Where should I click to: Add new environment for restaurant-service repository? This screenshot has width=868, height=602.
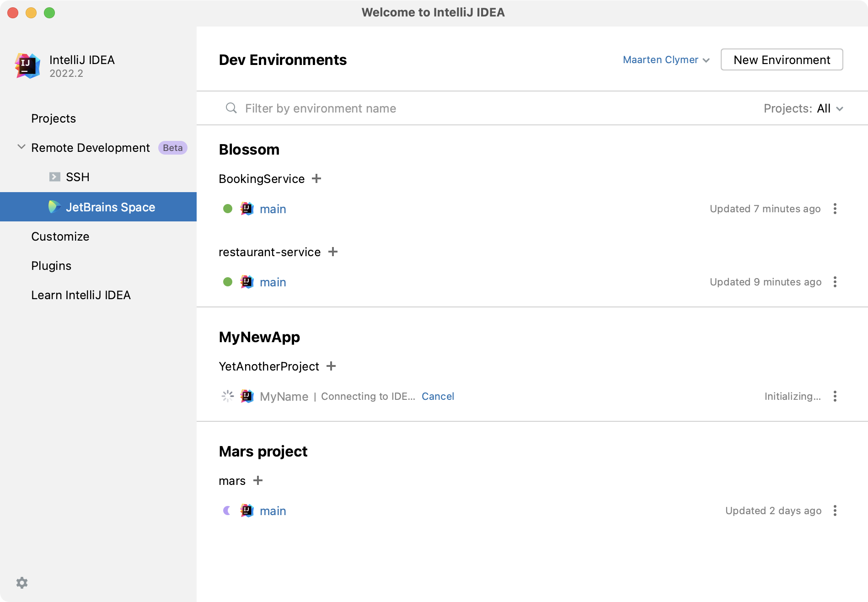coord(333,252)
